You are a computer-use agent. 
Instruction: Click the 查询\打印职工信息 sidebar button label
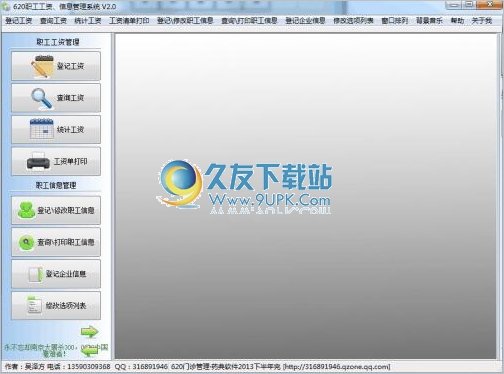pos(66,242)
